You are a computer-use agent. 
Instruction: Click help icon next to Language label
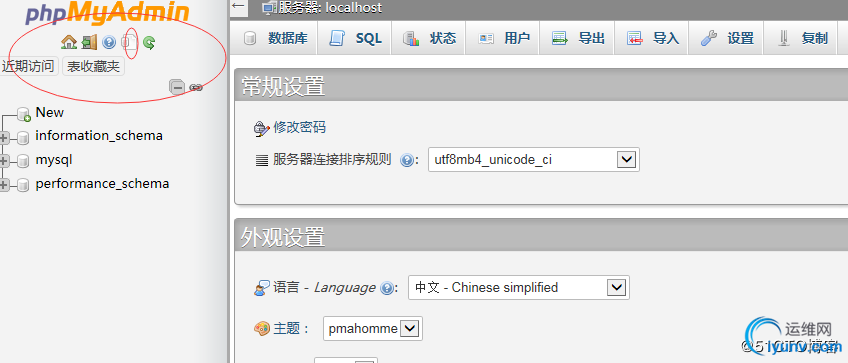coord(386,288)
